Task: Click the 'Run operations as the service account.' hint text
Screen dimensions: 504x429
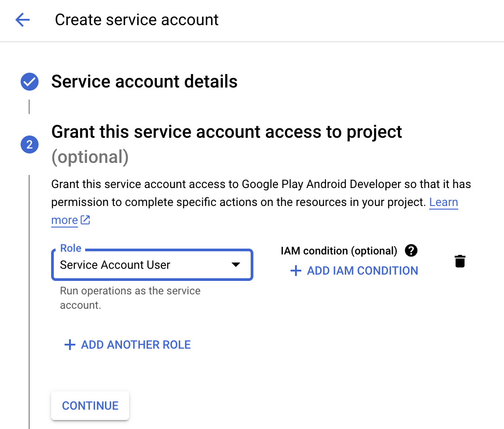Action: point(130,298)
